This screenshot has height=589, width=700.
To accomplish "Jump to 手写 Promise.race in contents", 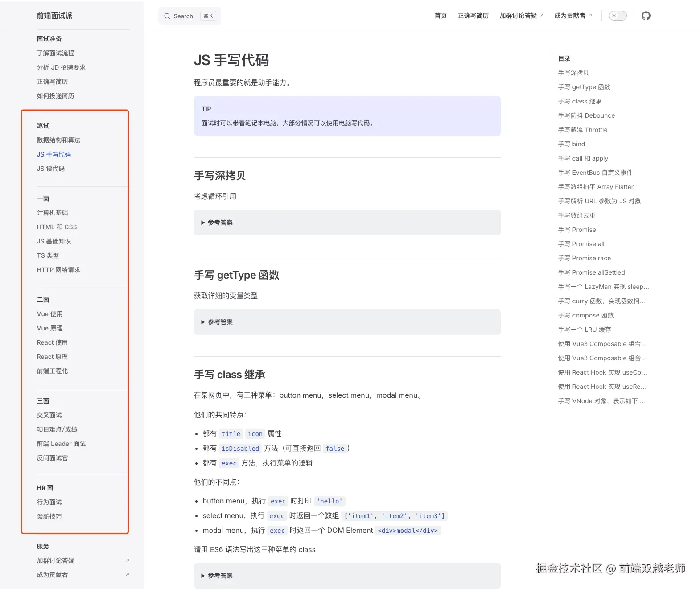I will pyautogui.click(x=585, y=258).
